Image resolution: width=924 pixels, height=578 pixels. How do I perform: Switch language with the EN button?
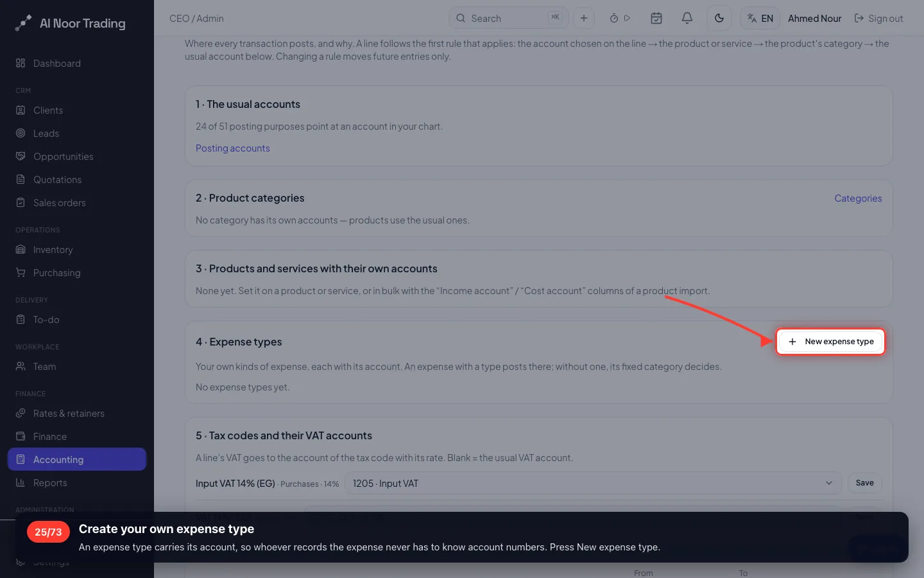760,18
